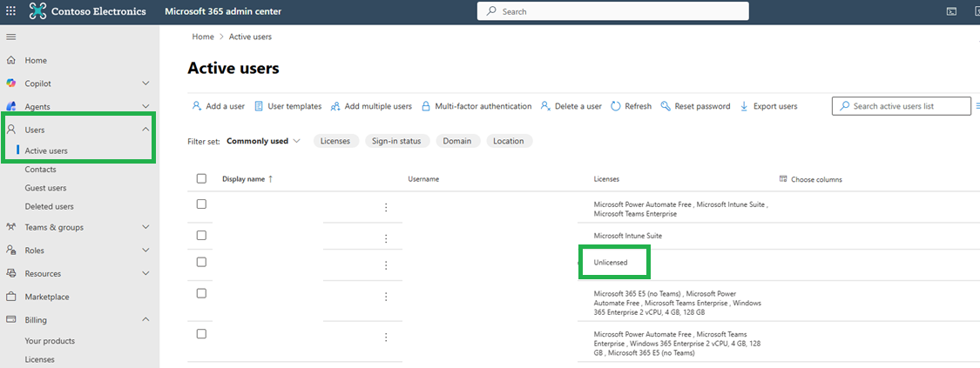Screen dimensions: 980x368
Task: Click the Search active users list field
Action: 901,106
